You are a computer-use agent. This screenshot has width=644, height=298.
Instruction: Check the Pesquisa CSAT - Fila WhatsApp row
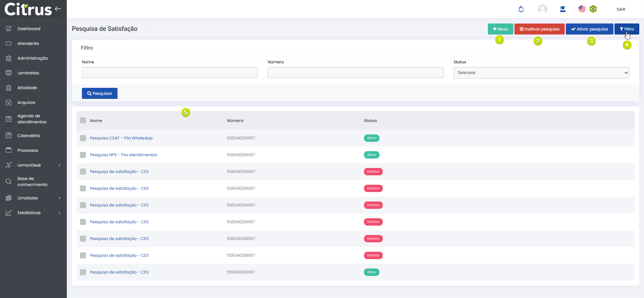(83, 138)
